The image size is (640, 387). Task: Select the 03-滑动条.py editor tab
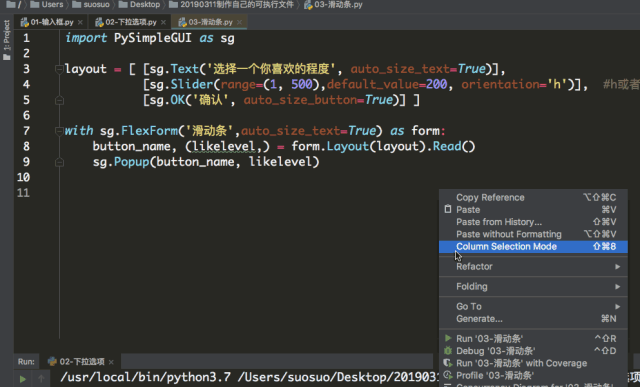click(x=210, y=22)
